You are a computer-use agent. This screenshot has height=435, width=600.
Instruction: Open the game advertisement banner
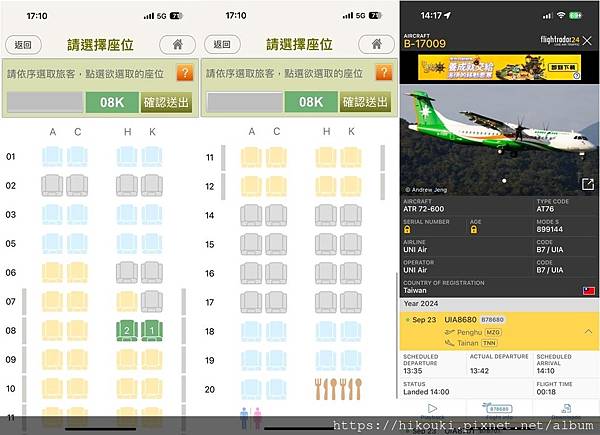(x=499, y=67)
